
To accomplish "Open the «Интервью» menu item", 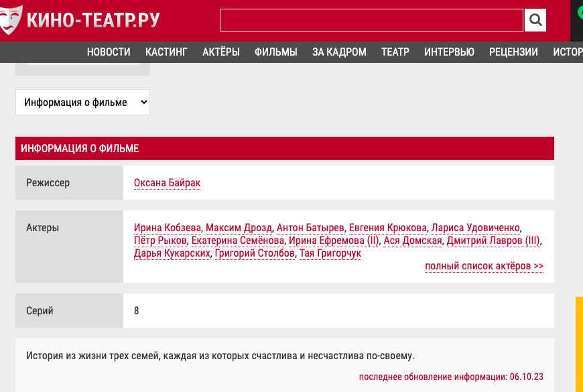I will tap(449, 52).
